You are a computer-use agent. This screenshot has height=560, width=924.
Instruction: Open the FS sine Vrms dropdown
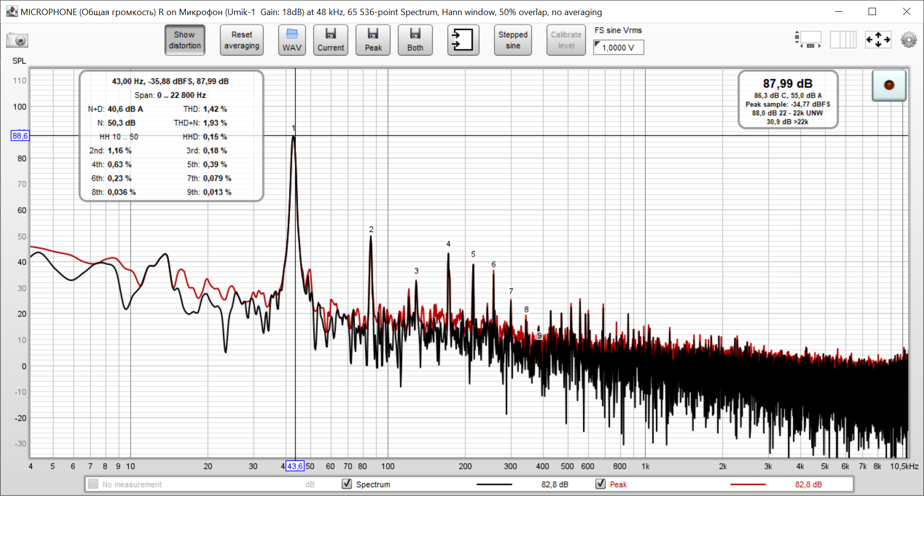pyautogui.click(x=618, y=48)
